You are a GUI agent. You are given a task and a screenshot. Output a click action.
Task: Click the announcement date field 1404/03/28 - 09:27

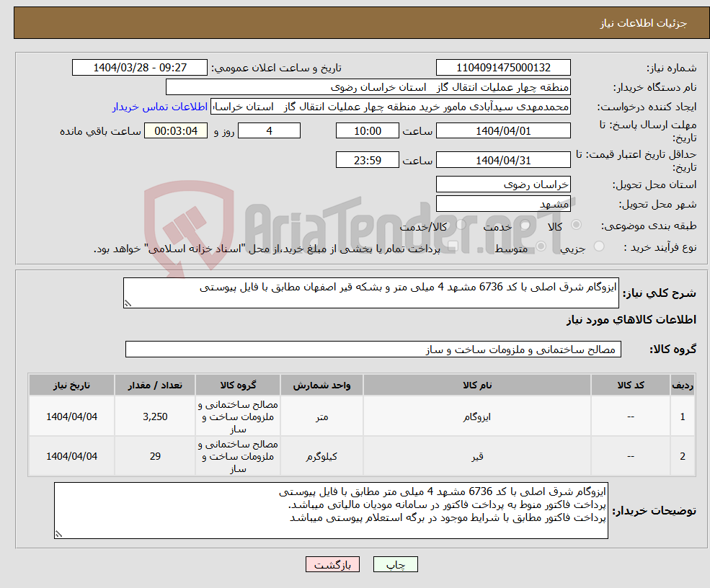click(139, 68)
